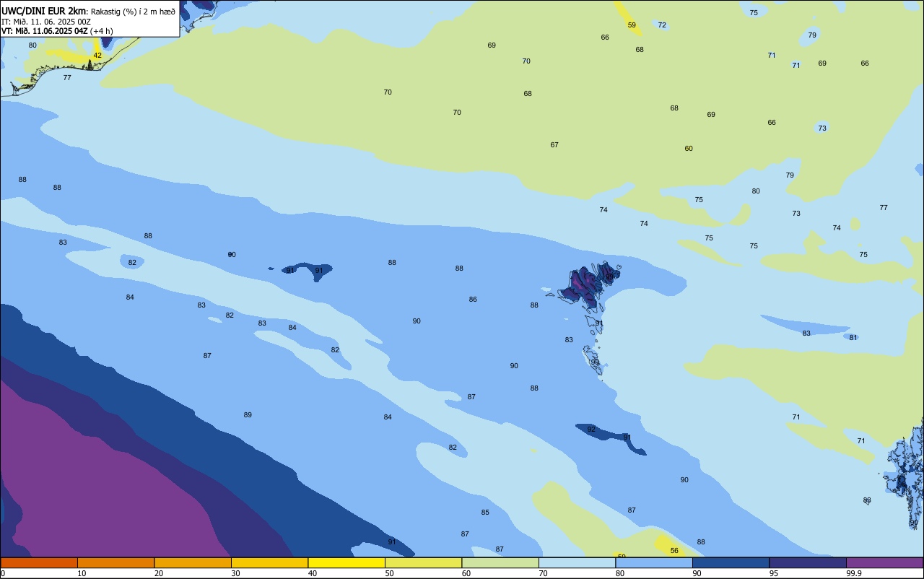924x579 pixels.
Task: Select the 80–90 light blue legend segment
Action: coord(654,562)
